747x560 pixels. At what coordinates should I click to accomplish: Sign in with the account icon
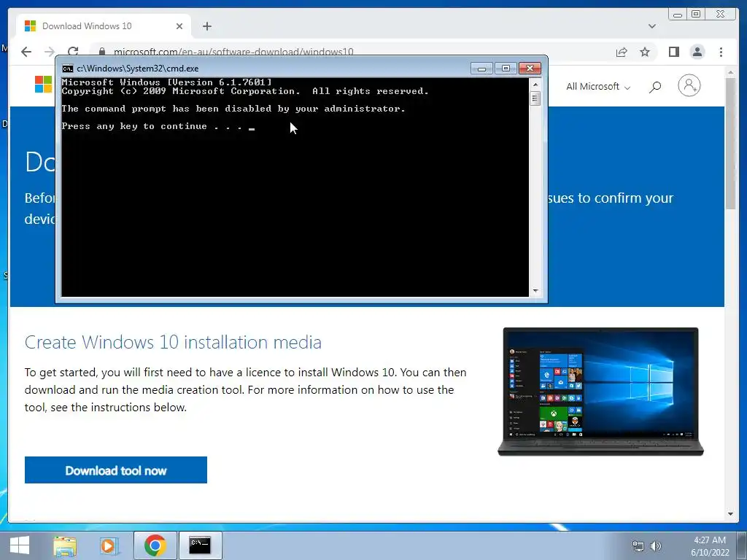(x=689, y=86)
